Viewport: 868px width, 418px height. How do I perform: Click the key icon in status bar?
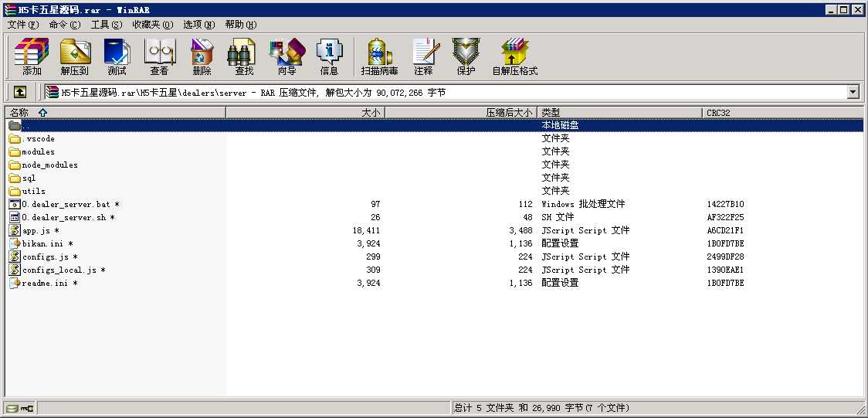(x=27, y=409)
